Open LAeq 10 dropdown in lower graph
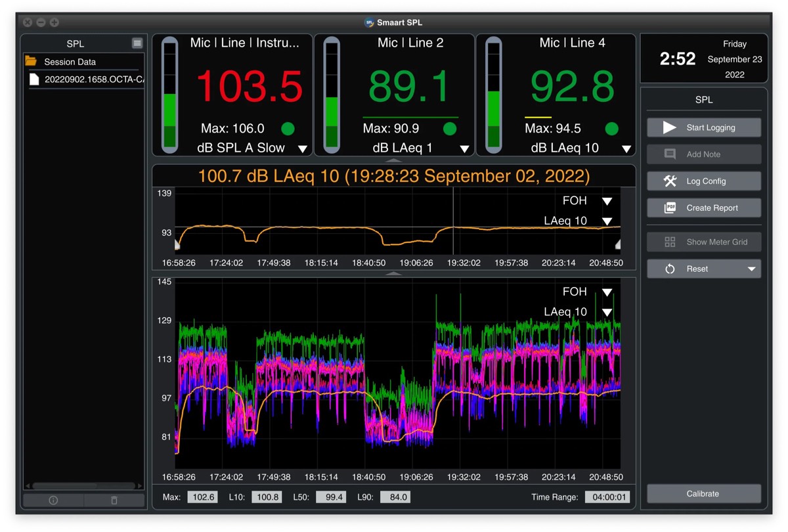788x532 pixels. pyautogui.click(x=607, y=313)
